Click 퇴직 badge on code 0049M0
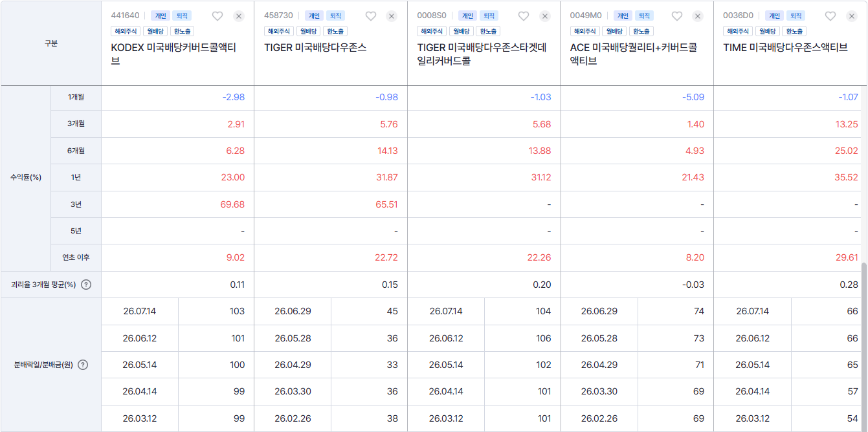Screen dimensions: 868x432 point(643,16)
